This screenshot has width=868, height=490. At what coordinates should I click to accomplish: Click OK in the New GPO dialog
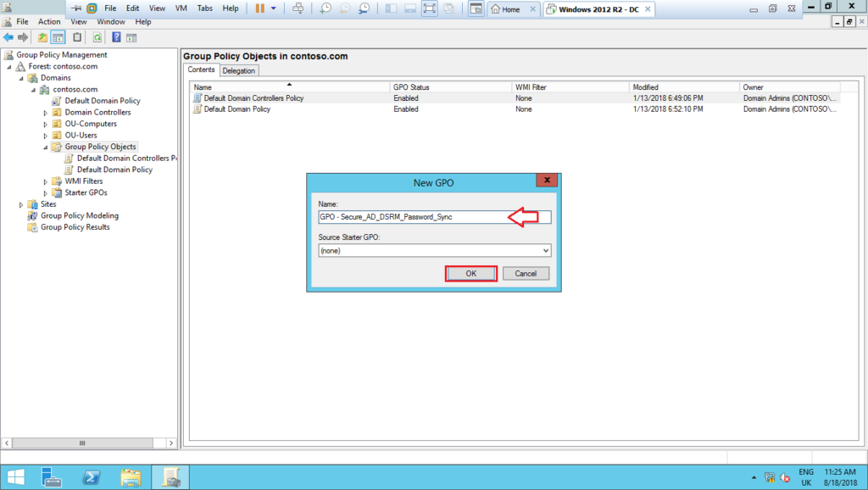(470, 274)
